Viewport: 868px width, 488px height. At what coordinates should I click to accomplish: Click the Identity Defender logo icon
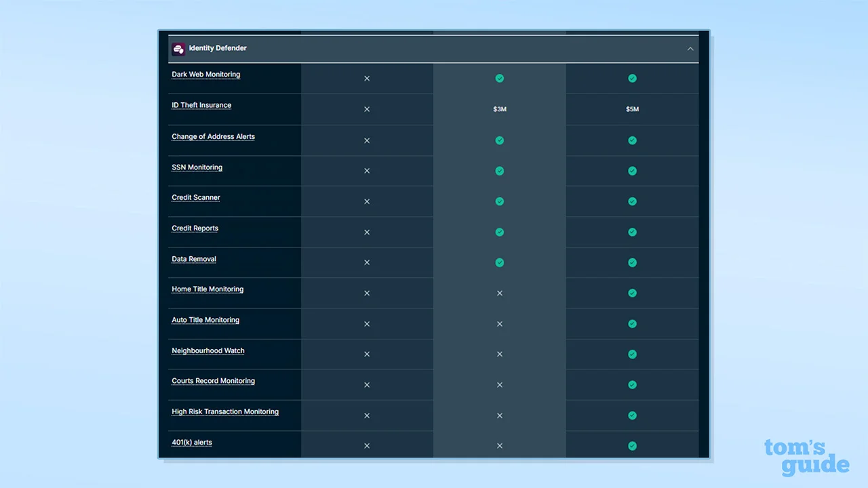(178, 48)
